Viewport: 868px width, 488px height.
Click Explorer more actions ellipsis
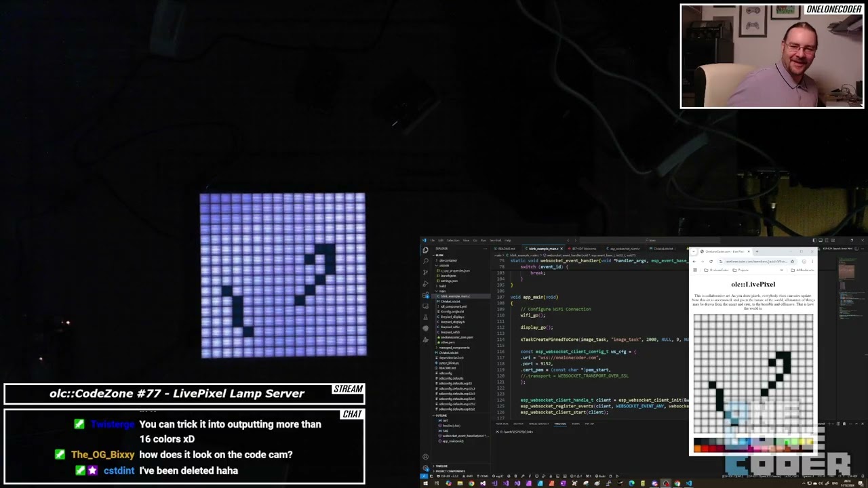tap(485, 249)
